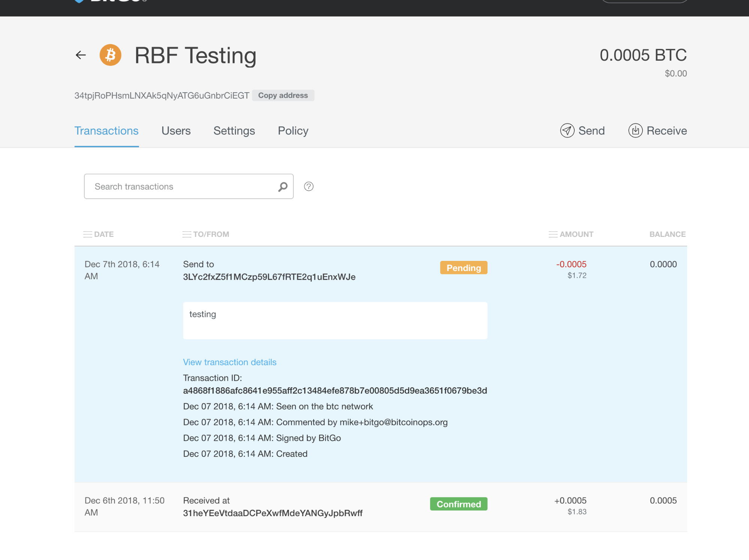Click Commented by mike+bitgo@bitcoinops.org entry
Viewport: 749px width, 560px height.
315,422
